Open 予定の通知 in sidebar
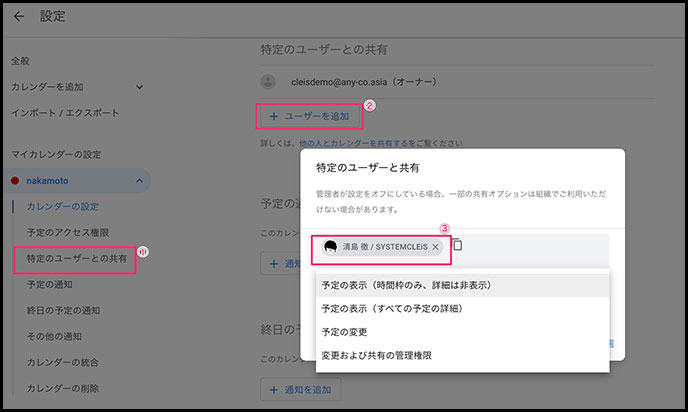 tap(50, 284)
